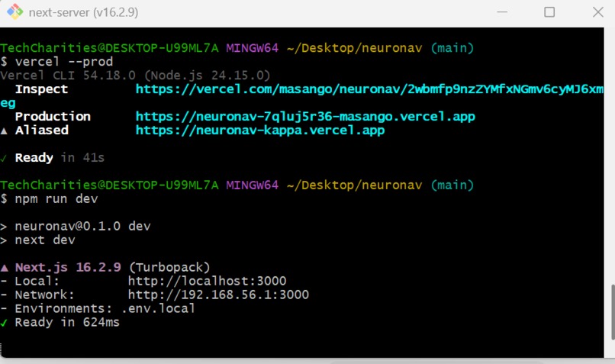Click the 'Ready in 41s' status text
The height and width of the screenshot is (364, 615).
coord(60,158)
